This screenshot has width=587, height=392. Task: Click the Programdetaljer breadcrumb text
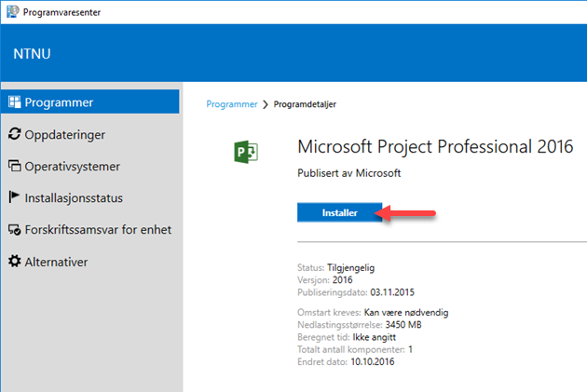305,104
